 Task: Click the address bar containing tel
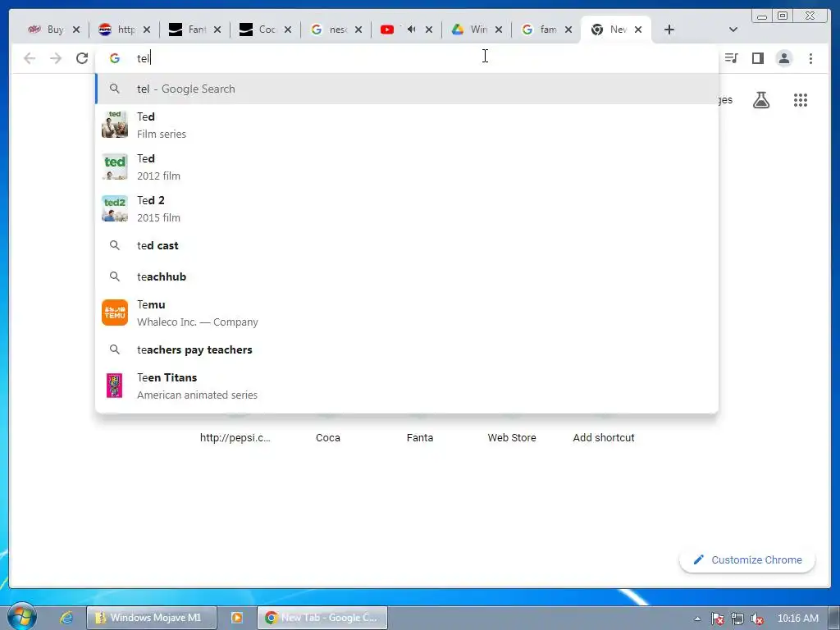[x=407, y=58]
